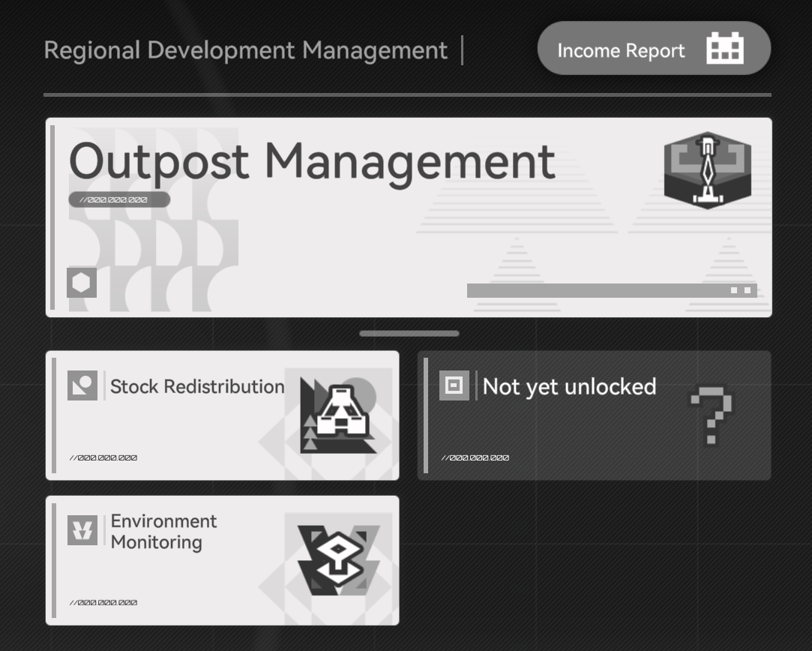Click the pixelated question mark icon
Image resolution: width=812 pixels, height=651 pixels.
[x=712, y=415]
